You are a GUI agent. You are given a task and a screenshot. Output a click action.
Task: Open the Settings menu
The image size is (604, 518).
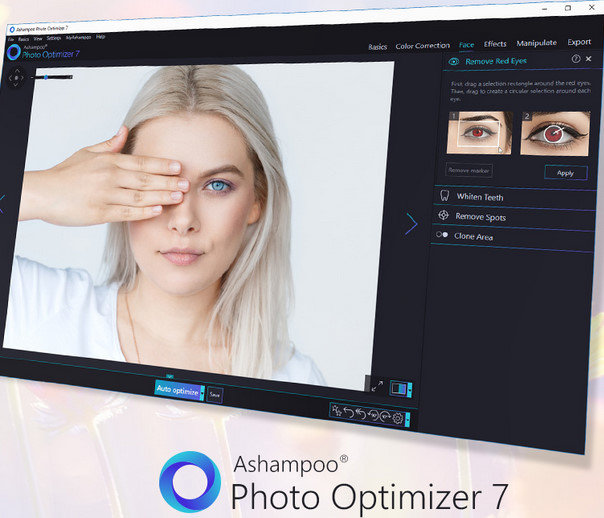[x=54, y=38]
